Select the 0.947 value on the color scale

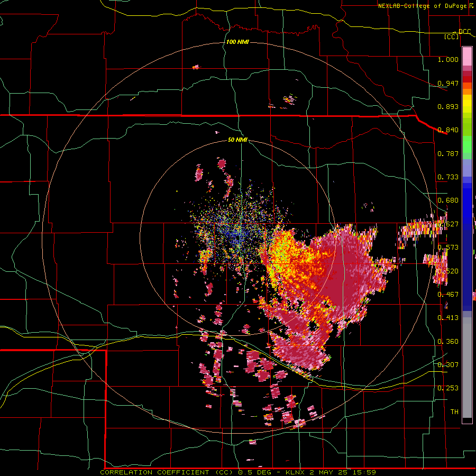448,83
